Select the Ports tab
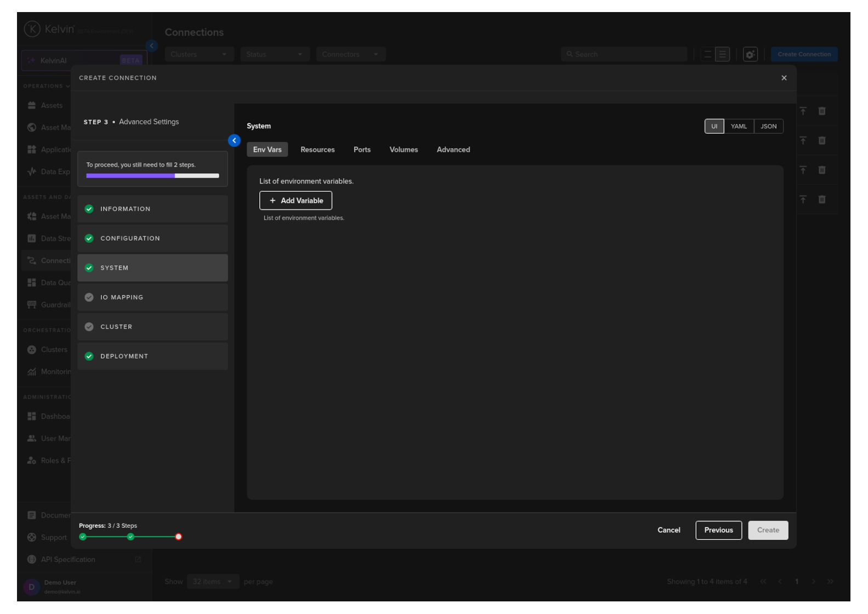 (x=362, y=150)
